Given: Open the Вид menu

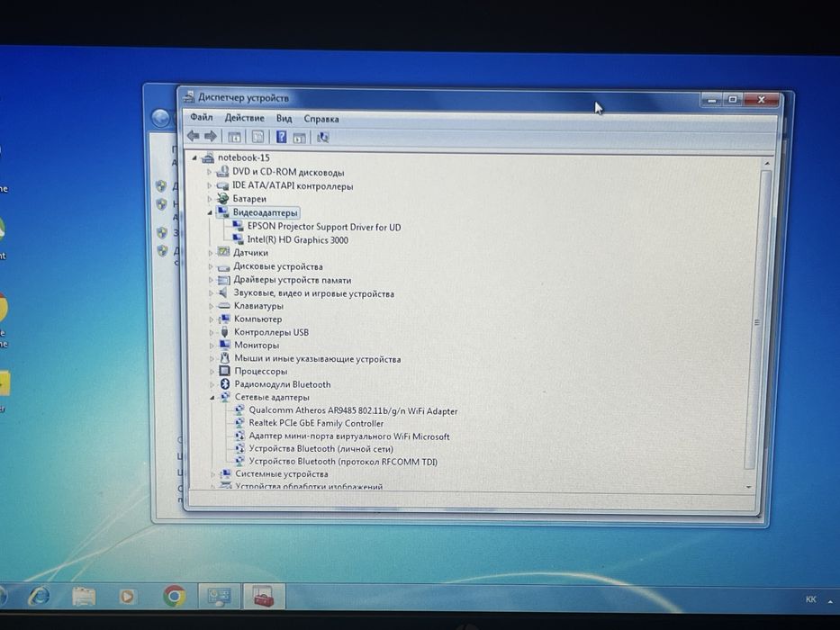Looking at the screenshot, I should [284, 119].
